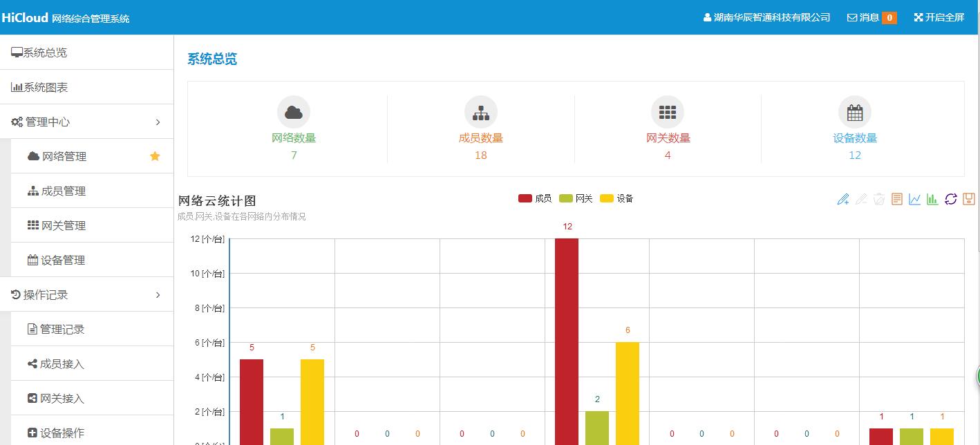Toggle 设备 series in chart legend
This screenshot has height=445, width=980.
coord(616,198)
